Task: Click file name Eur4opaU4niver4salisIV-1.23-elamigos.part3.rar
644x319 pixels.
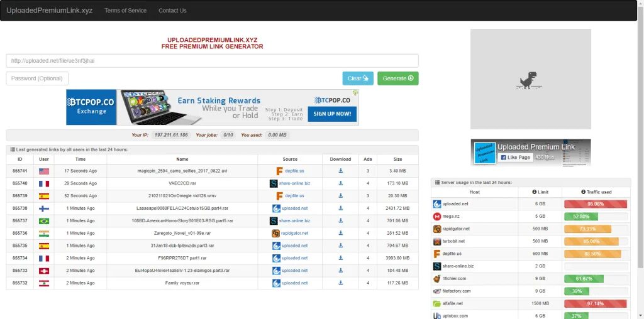Action: (x=182, y=271)
